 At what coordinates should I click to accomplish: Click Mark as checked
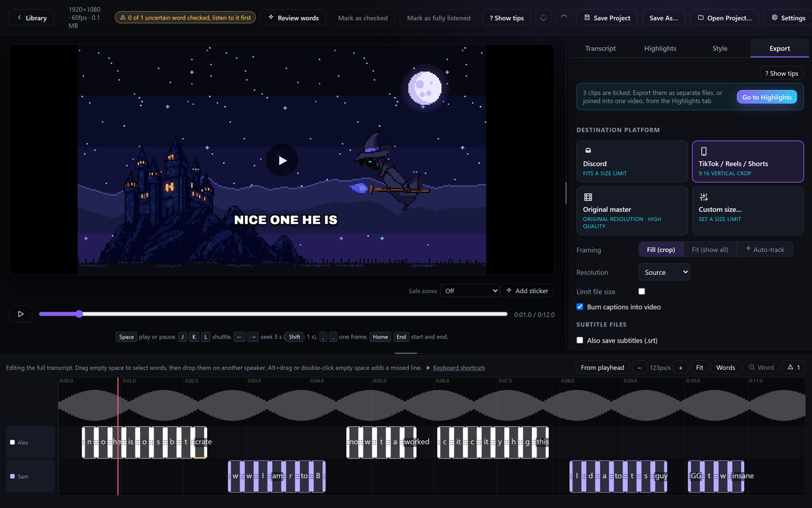[363, 18]
